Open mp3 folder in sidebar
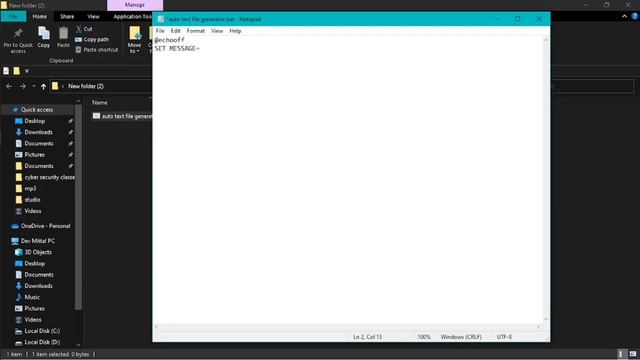640x360 pixels. (x=30, y=189)
